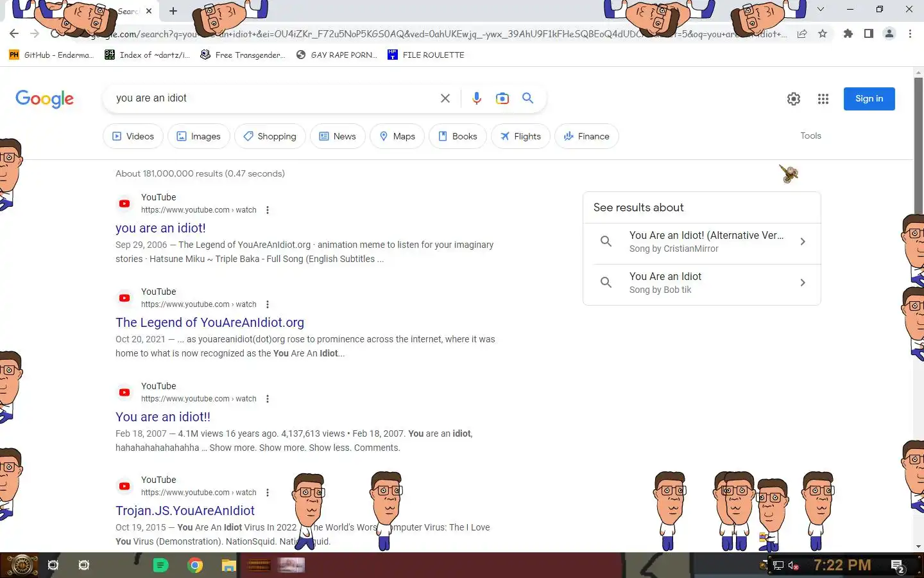This screenshot has width=924, height=578.
Task: Open 'Index of ~dartz/i...' bookmark
Action: pyautogui.click(x=147, y=55)
